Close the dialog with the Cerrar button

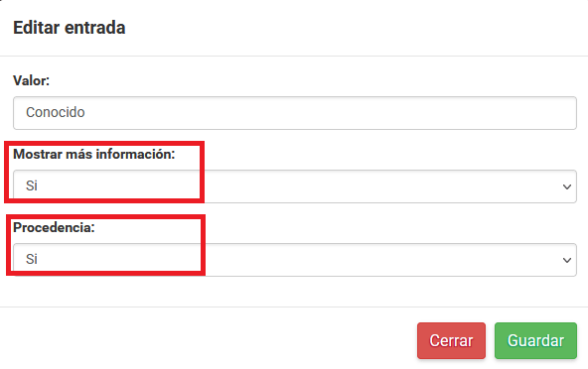pyautogui.click(x=451, y=340)
